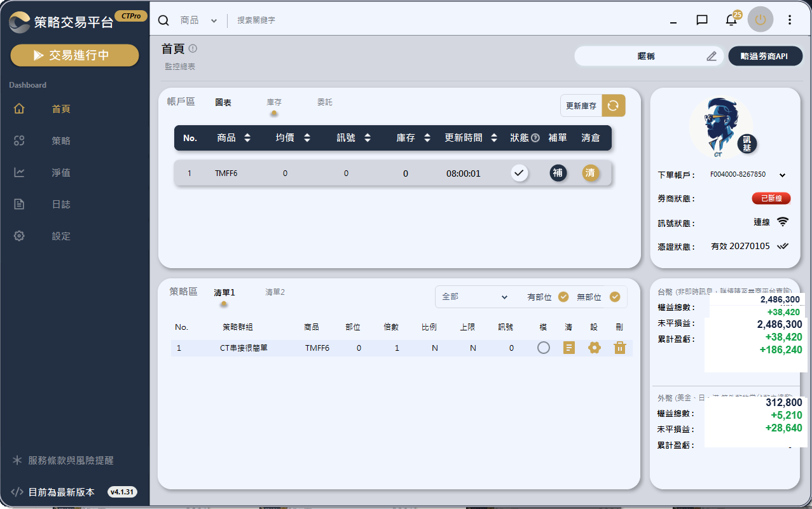Open the chat message icon

tap(702, 20)
